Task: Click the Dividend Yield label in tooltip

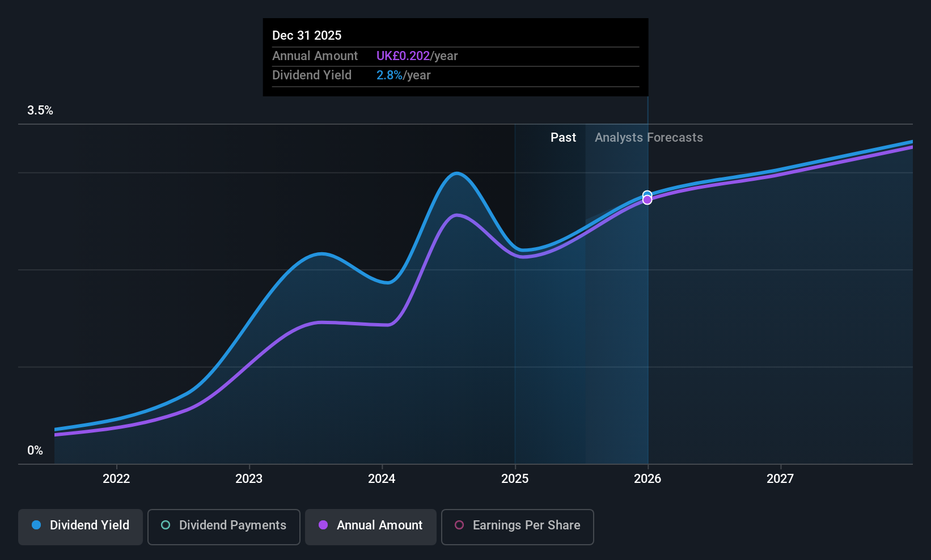Action: [x=312, y=75]
